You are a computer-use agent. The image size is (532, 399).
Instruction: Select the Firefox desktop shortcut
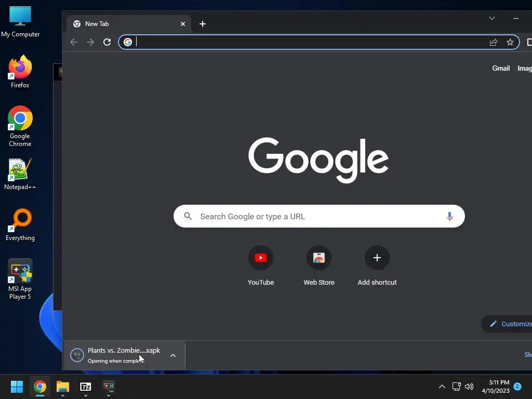tap(20, 72)
